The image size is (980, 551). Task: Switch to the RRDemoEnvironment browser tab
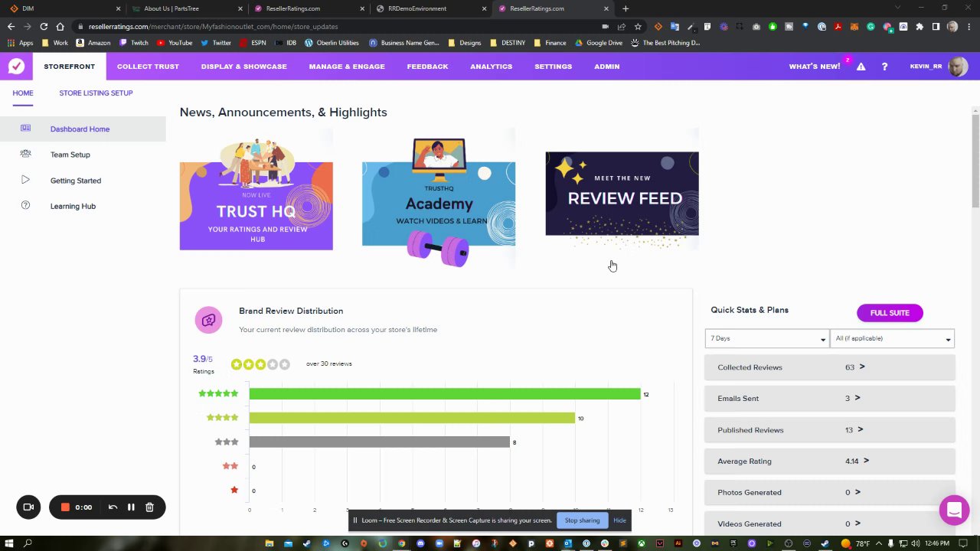[x=430, y=8]
